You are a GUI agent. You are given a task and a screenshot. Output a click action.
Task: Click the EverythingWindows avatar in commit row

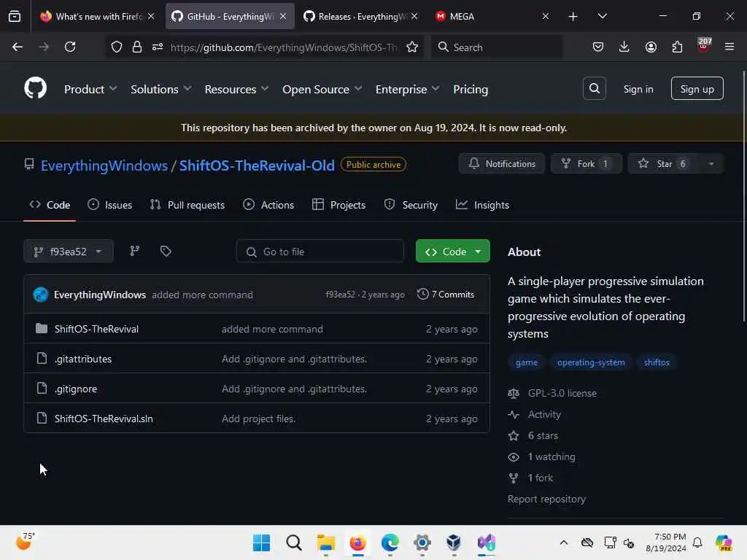(41, 295)
